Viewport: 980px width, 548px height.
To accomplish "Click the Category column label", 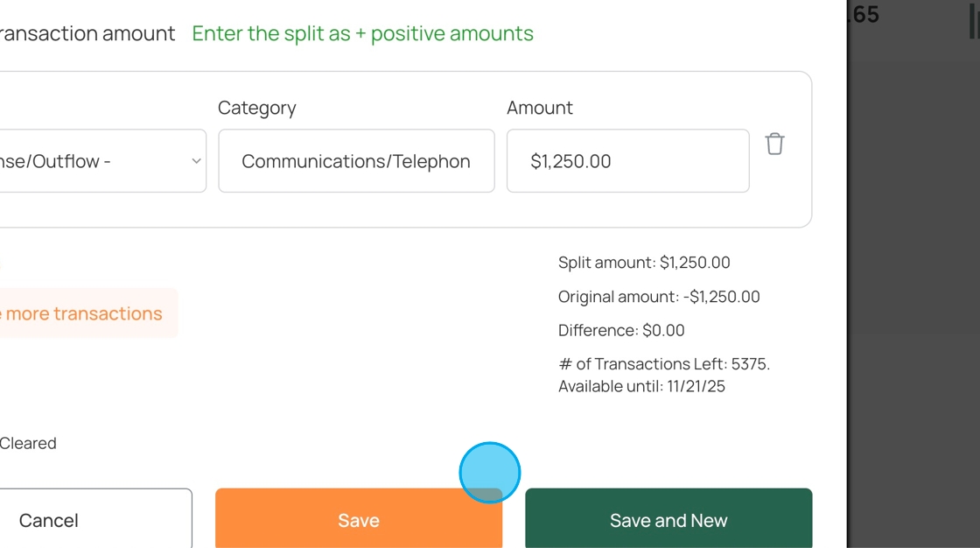I will point(256,108).
